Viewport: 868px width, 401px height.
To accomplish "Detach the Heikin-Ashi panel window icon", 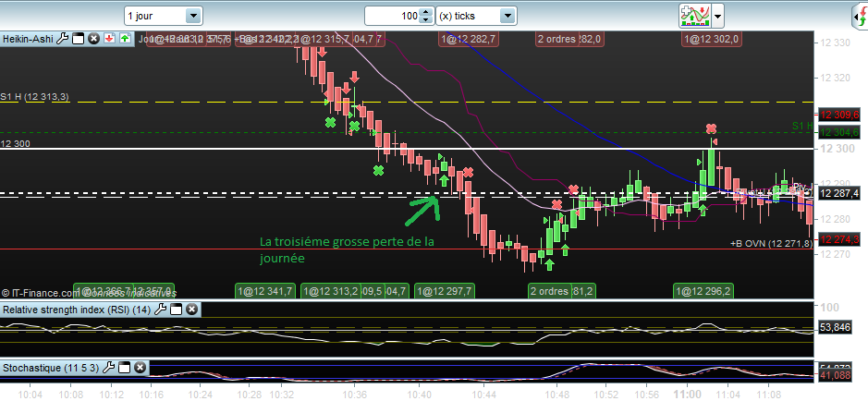I will (79, 39).
